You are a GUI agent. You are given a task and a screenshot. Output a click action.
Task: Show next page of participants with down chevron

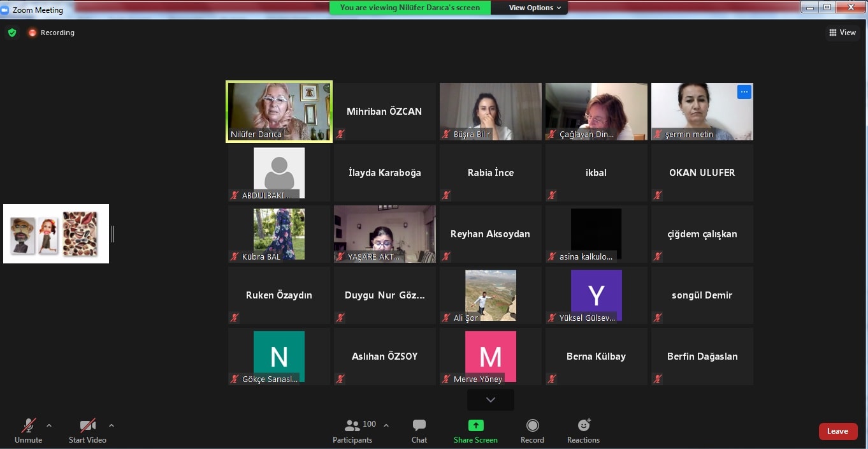(490, 400)
